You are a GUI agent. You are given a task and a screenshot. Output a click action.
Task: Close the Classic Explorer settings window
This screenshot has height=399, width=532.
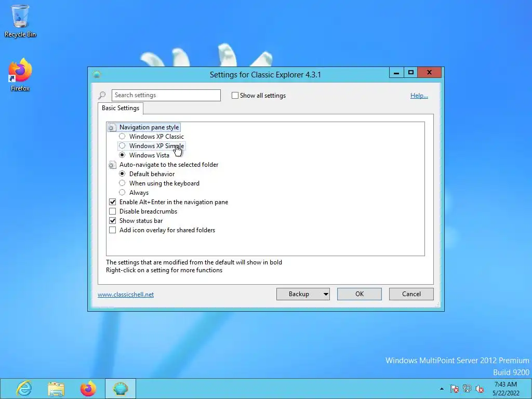tap(429, 73)
